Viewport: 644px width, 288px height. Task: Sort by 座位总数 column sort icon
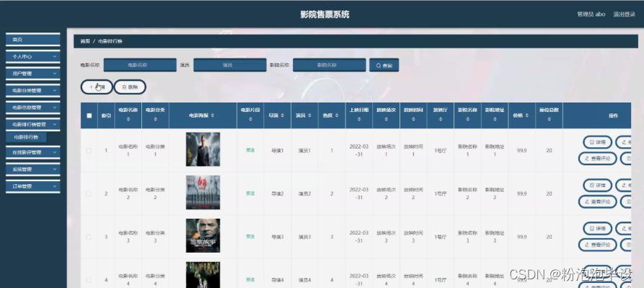pos(549,119)
